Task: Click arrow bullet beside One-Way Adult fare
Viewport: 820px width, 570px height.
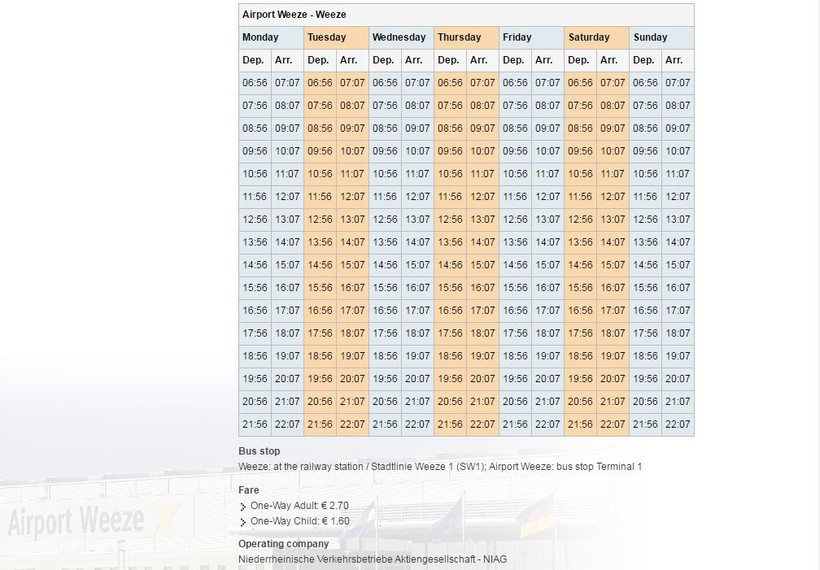Action: click(243, 507)
